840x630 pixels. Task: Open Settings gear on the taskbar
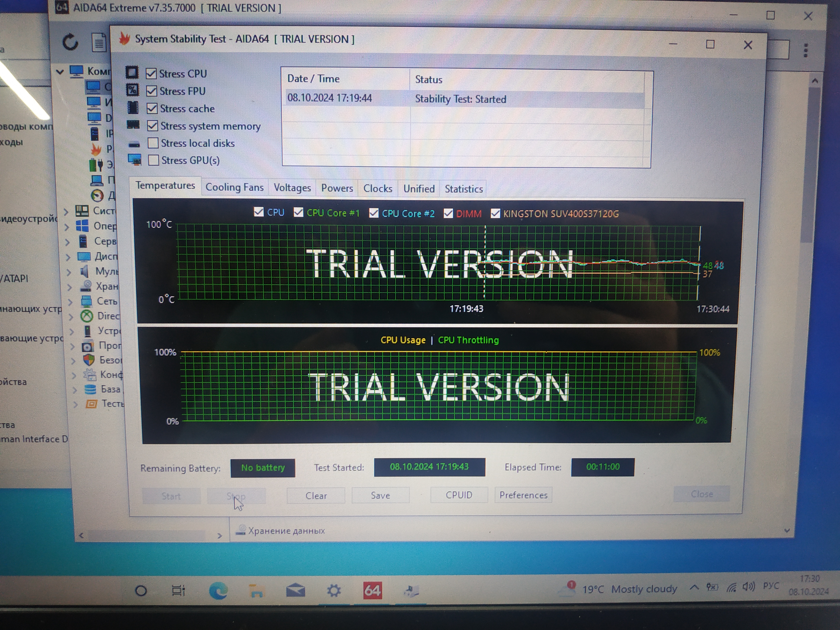tap(334, 591)
